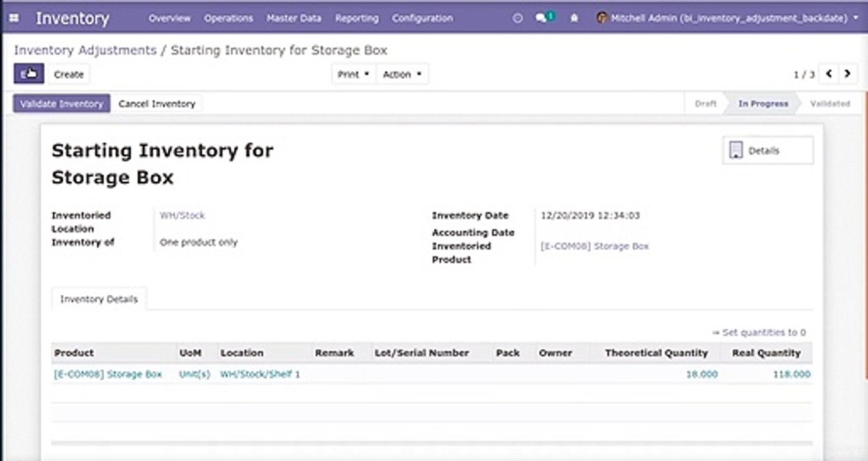Open the apps grid menu icon
This screenshot has width=868, height=461.
pos(14,19)
